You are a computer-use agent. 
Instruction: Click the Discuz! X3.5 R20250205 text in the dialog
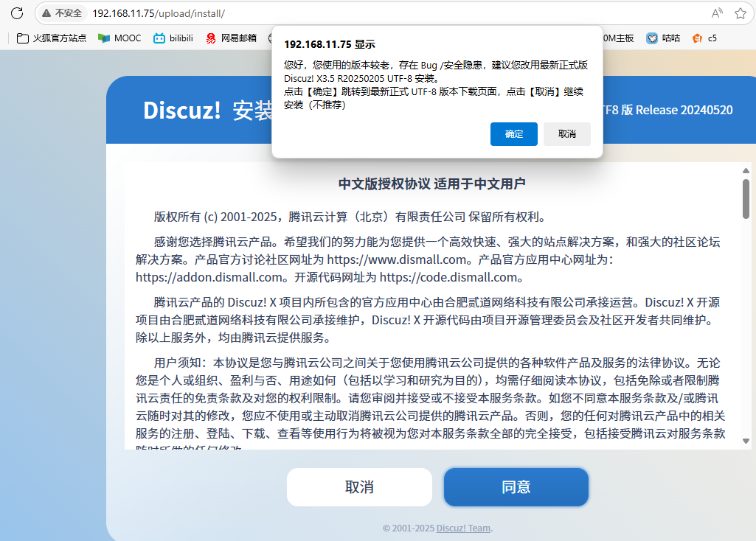(x=335, y=79)
